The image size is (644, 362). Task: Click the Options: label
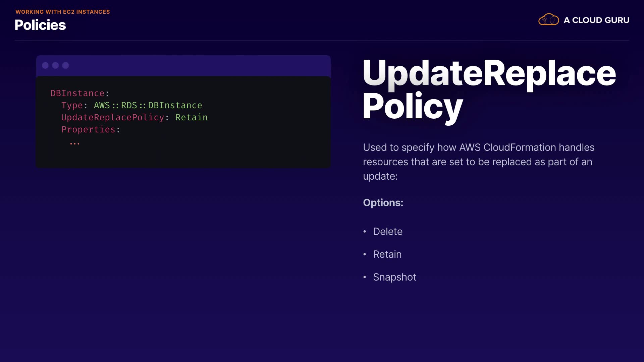click(x=383, y=203)
